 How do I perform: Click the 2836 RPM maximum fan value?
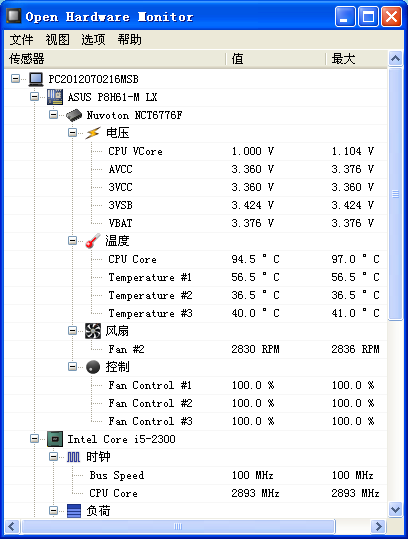pos(355,349)
